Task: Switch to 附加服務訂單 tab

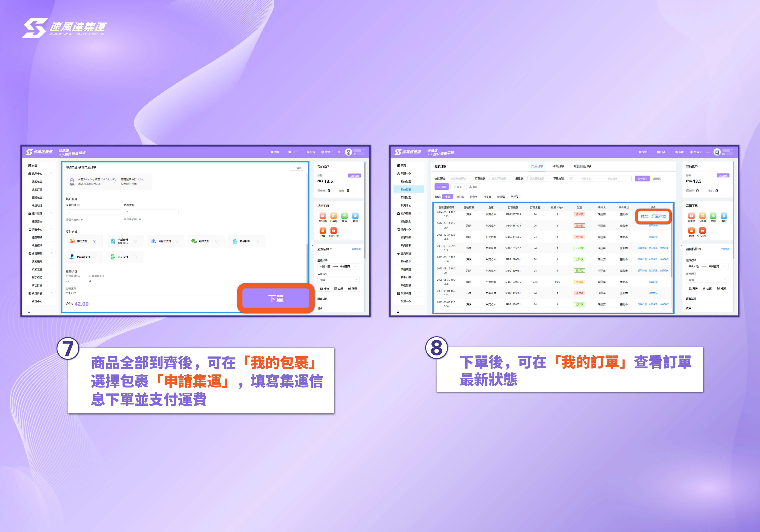Action: [x=582, y=166]
